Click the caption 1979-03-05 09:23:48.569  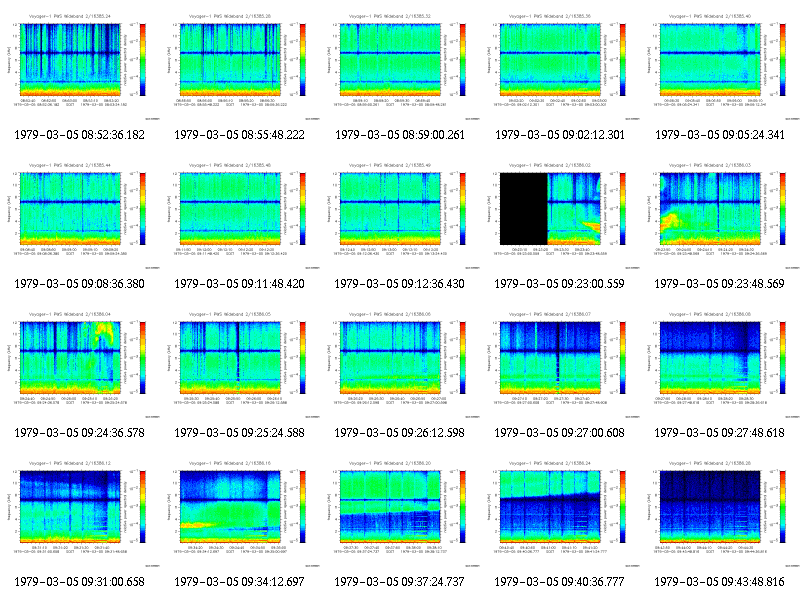(x=720, y=284)
